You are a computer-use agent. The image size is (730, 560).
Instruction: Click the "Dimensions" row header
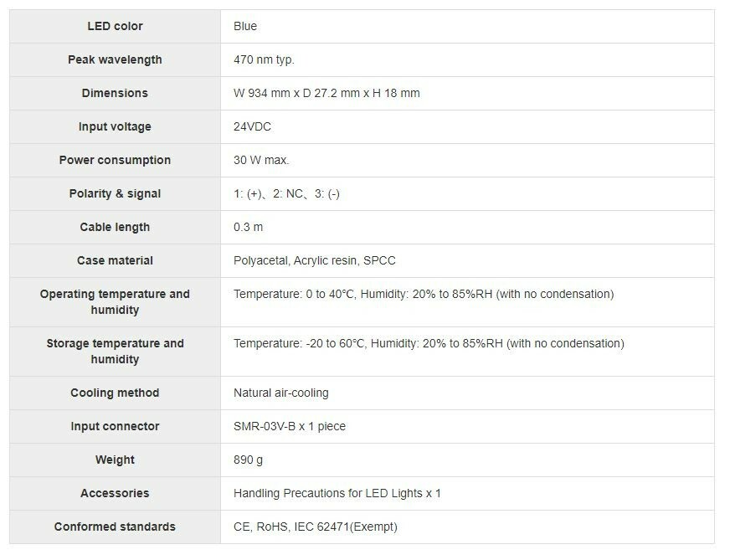pos(115,93)
